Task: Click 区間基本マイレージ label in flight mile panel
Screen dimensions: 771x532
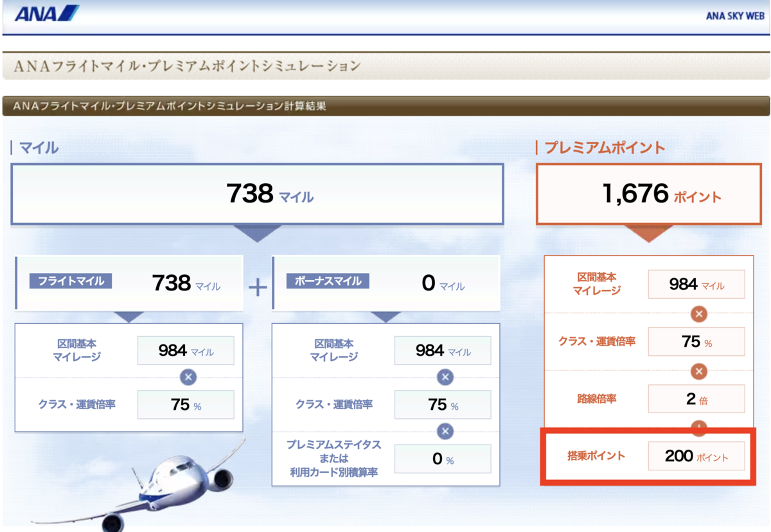Action: coord(77,350)
